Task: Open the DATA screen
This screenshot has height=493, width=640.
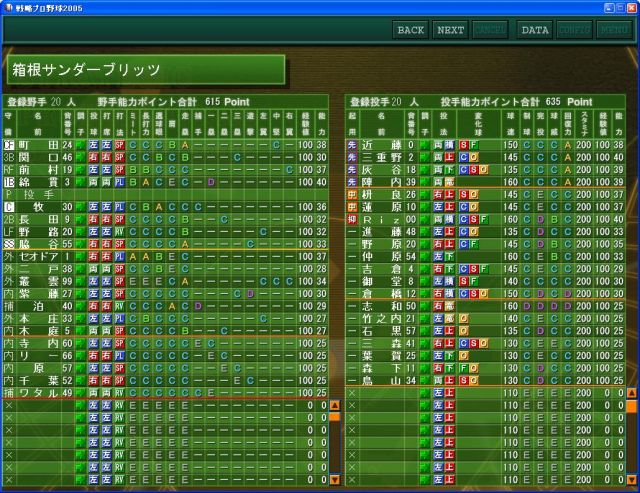Action: pos(535,30)
